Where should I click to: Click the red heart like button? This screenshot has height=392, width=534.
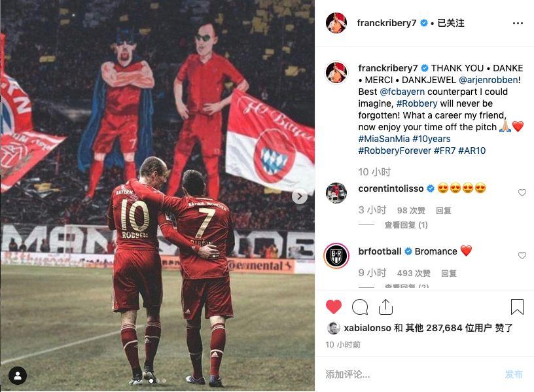(333, 306)
